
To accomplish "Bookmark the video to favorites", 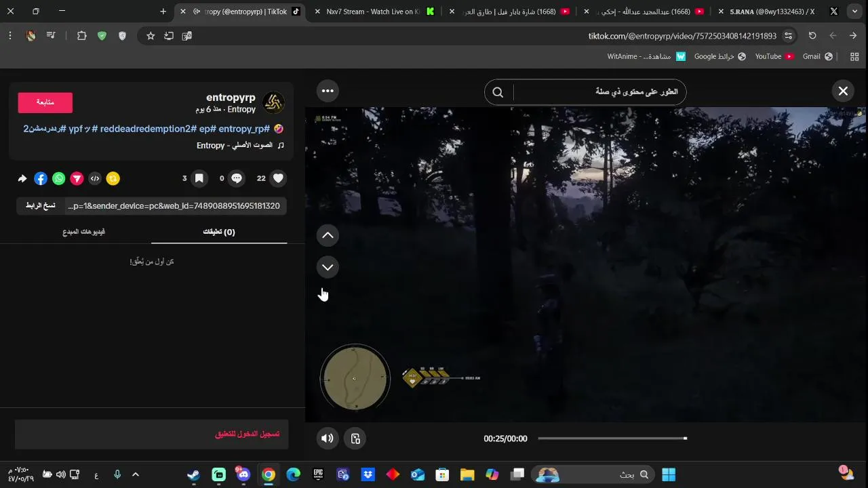I will tap(199, 178).
